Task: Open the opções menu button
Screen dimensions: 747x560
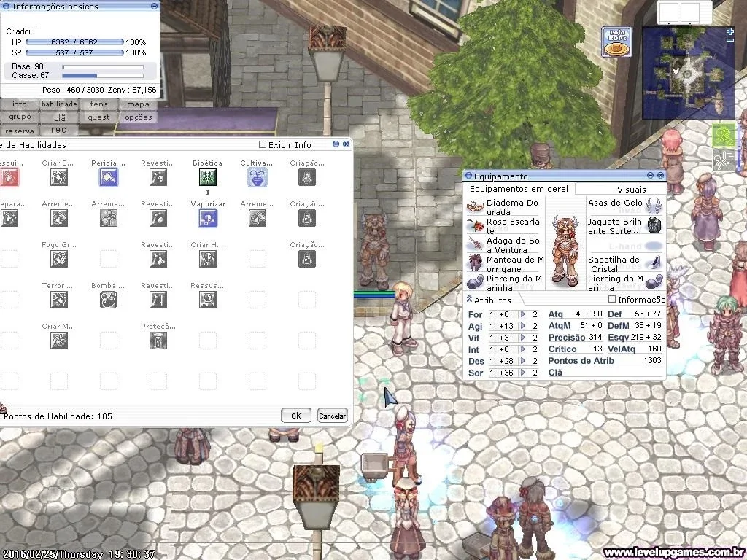Action: tap(138, 117)
